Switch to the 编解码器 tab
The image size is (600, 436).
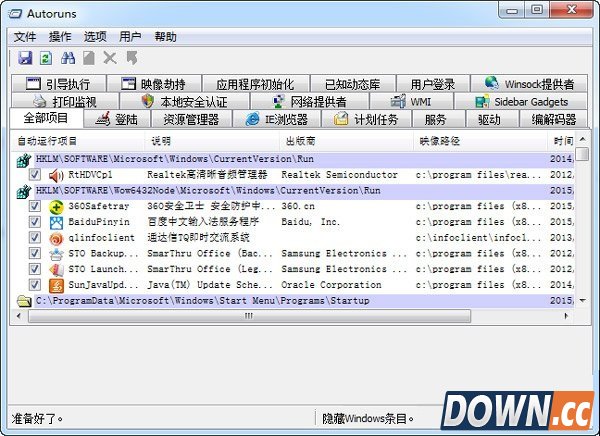(x=554, y=119)
